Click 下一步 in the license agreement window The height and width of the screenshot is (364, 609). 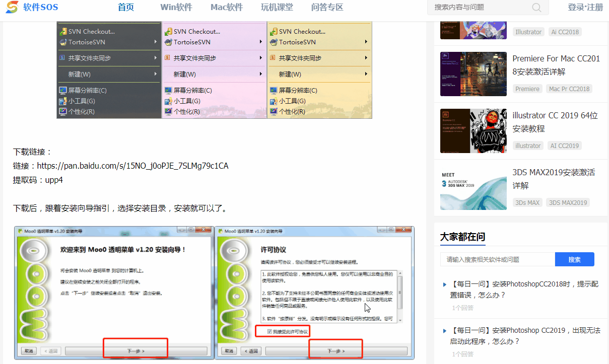click(x=336, y=351)
